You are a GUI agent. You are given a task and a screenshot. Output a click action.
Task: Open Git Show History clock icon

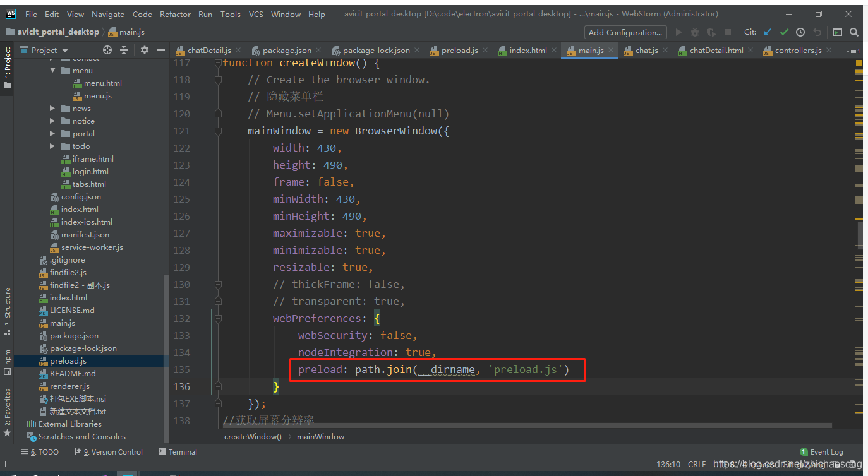[x=800, y=32]
